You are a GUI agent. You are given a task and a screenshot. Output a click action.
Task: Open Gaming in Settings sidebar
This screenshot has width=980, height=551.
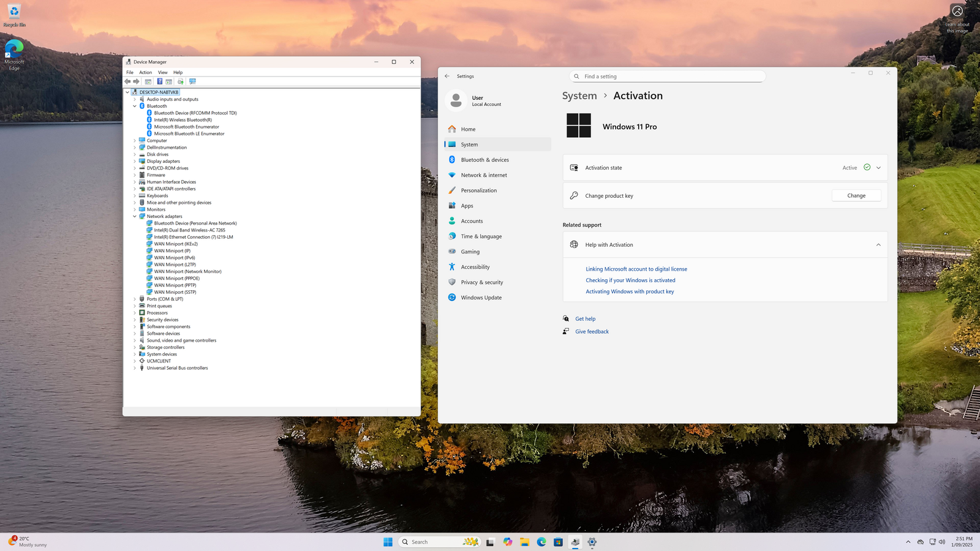[497, 252]
